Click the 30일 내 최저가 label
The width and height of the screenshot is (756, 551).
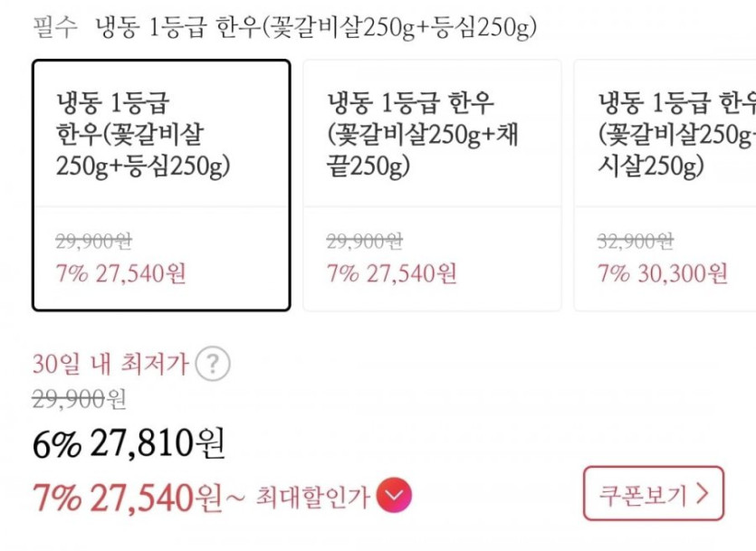[x=110, y=365]
